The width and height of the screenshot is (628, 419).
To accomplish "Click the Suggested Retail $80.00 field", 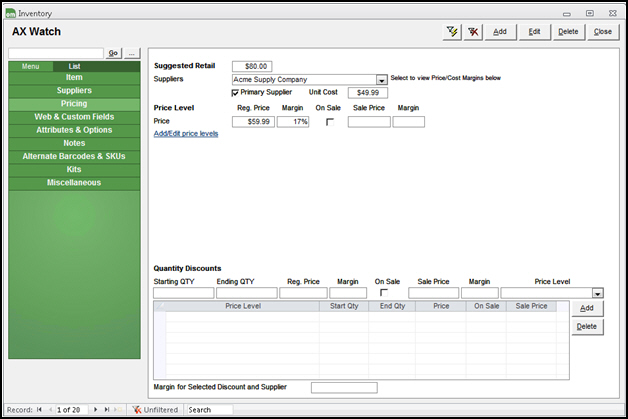I will pos(252,66).
